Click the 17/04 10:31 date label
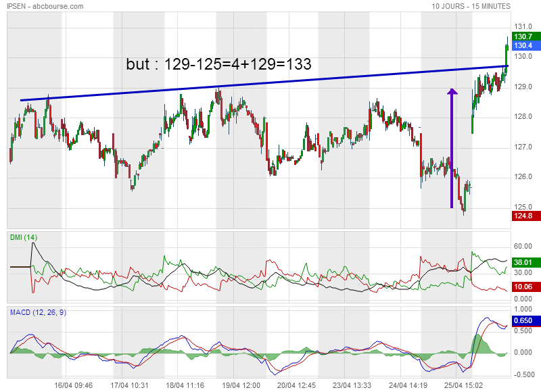Image resolution: width=541 pixels, height=392 pixels. (129, 385)
